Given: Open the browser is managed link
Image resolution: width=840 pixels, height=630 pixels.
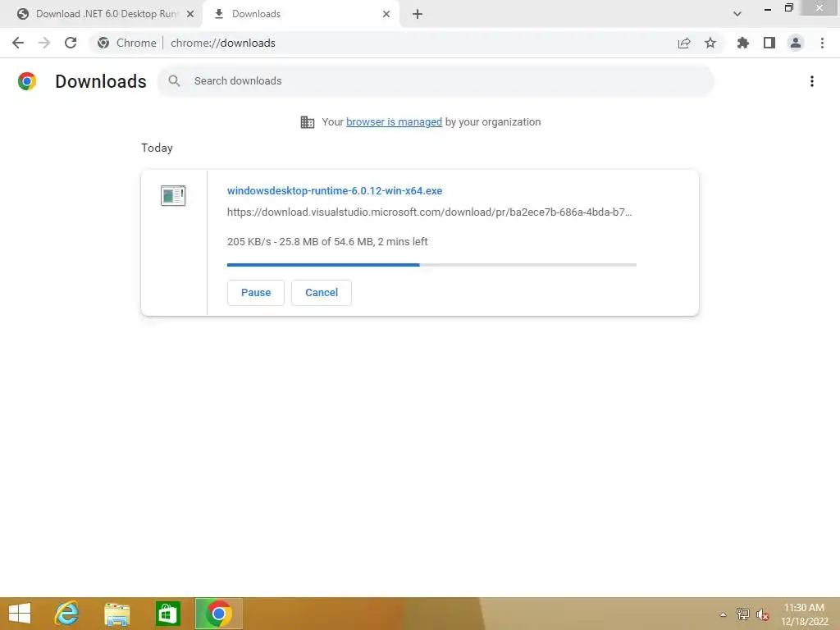Looking at the screenshot, I should click(x=394, y=122).
